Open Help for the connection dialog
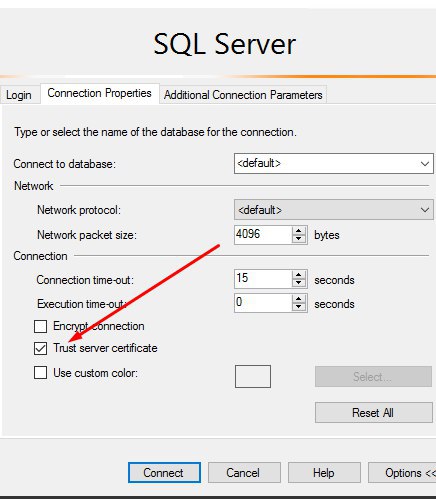436x499 pixels. (324, 472)
